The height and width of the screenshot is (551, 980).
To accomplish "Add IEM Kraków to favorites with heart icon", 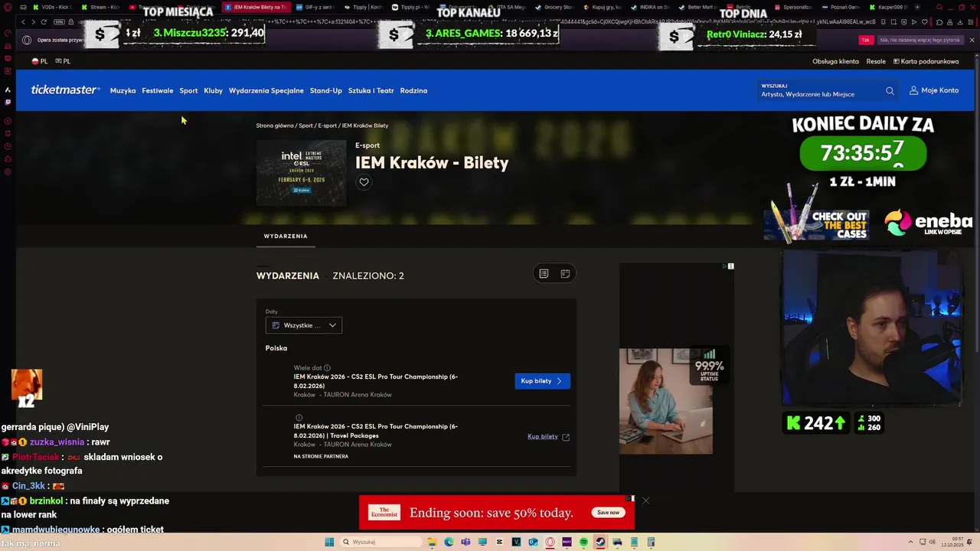I will tap(364, 182).
